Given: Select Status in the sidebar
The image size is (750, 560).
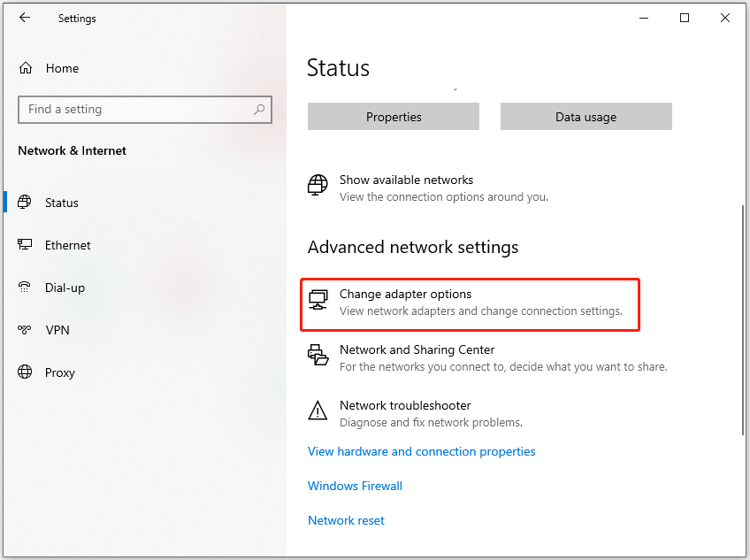Looking at the screenshot, I should [60, 203].
